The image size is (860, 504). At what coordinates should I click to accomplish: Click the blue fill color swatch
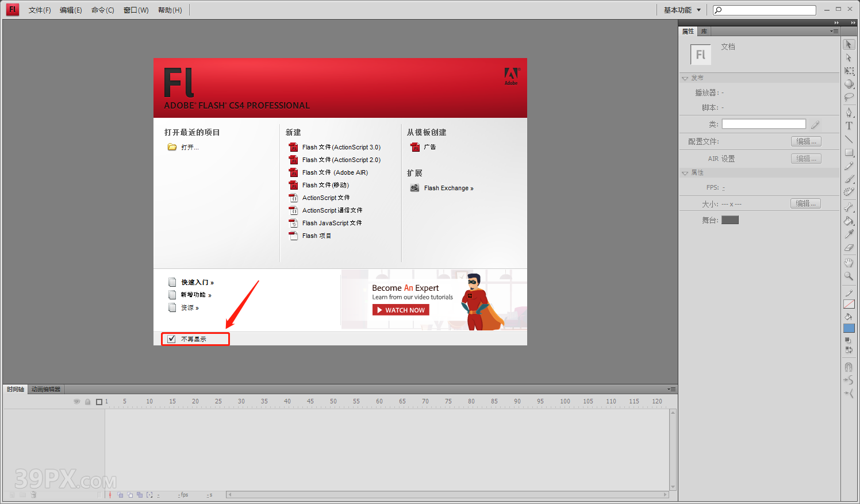coord(849,328)
